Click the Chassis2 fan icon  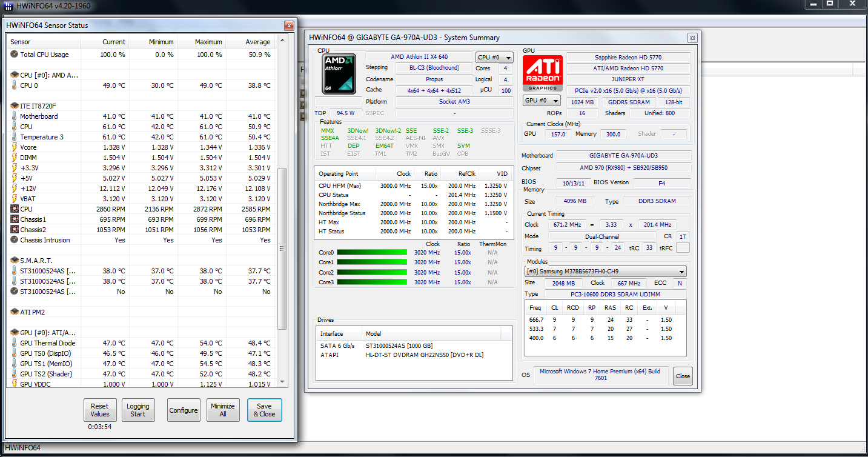point(15,230)
